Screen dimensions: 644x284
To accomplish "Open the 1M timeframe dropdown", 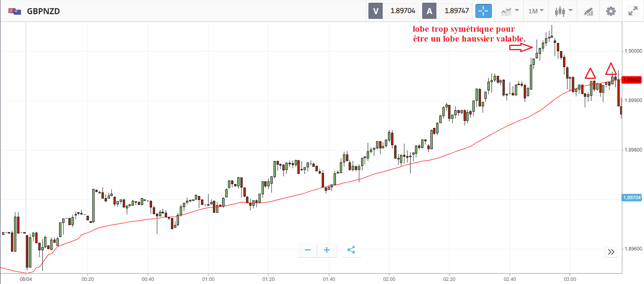I will coord(536,11).
